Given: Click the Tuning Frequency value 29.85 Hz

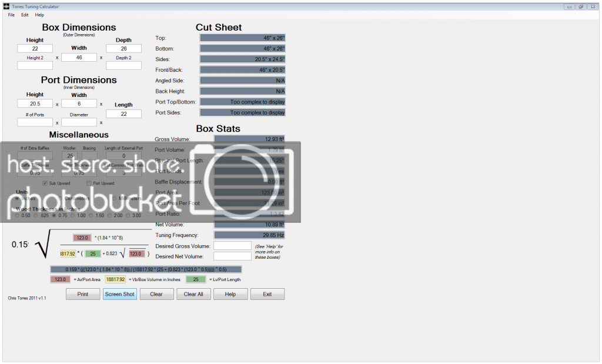Looking at the screenshot, I should pyautogui.click(x=249, y=235).
